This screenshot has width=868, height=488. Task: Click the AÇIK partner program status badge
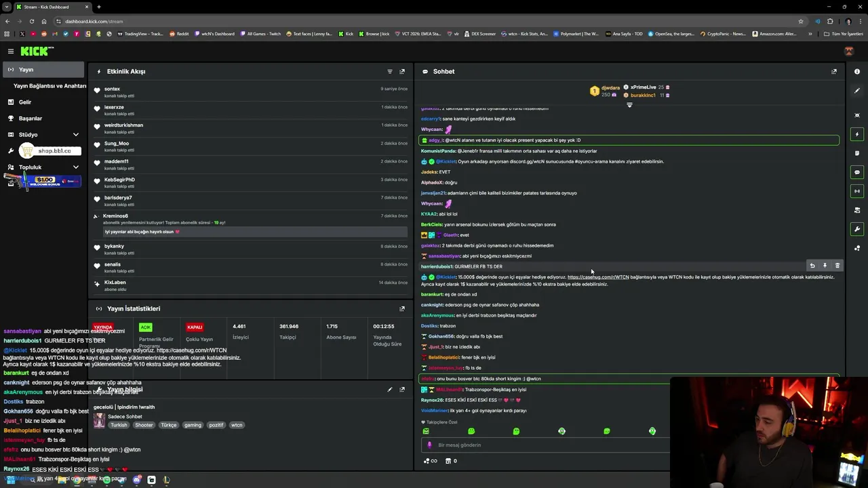[145, 327]
